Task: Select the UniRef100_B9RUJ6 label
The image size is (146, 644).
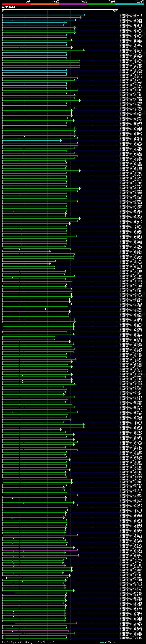Action: tap(131, 50)
